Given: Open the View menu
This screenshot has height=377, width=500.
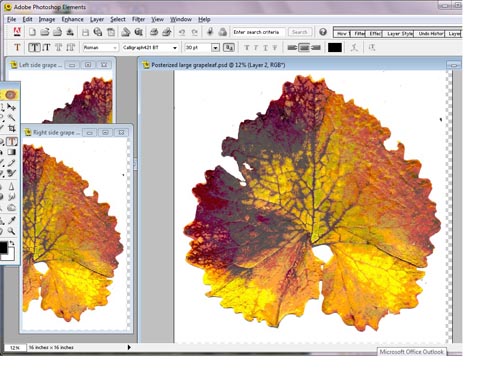Looking at the screenshot, I should coord(157,19).
